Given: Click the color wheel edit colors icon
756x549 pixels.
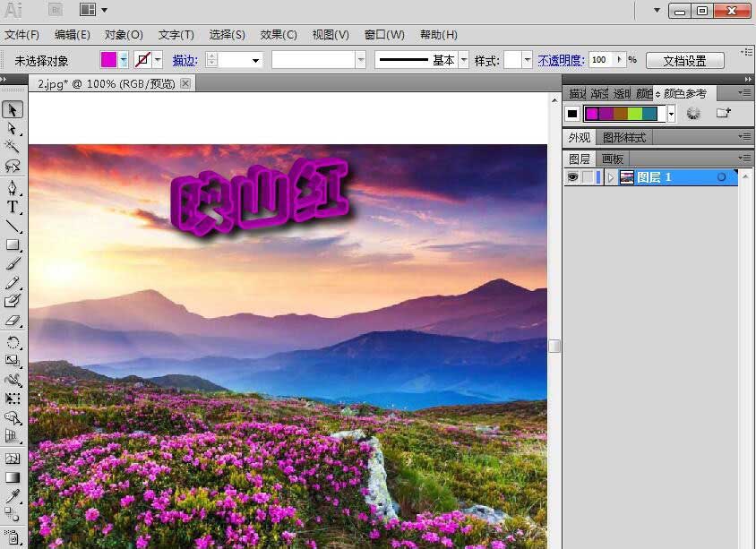Looking at the screenshot, I should [692, 114].
